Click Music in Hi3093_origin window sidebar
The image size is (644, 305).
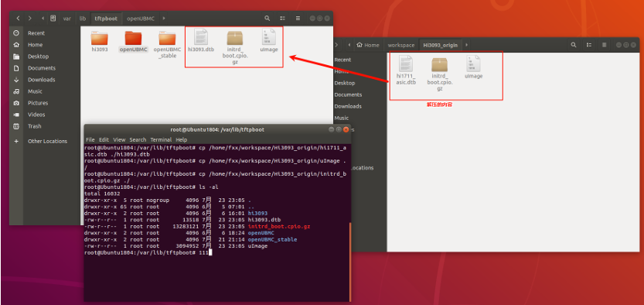click(341, 118)
